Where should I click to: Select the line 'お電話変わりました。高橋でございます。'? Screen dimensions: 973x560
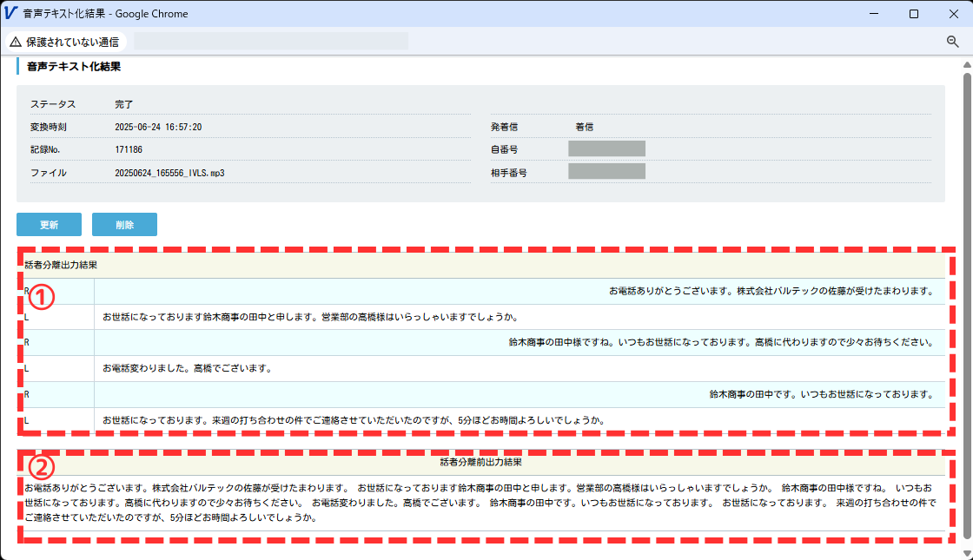click(x=188, y=368)
